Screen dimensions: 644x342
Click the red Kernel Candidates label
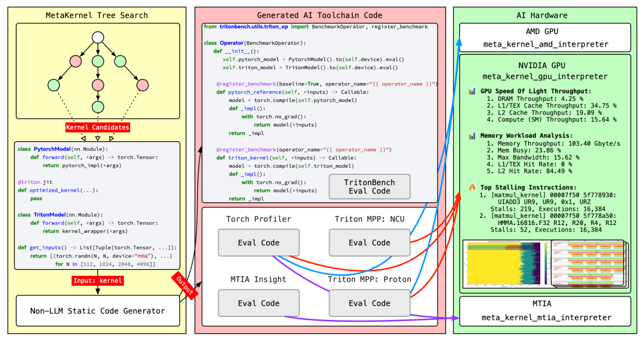(x=97, y=128)
